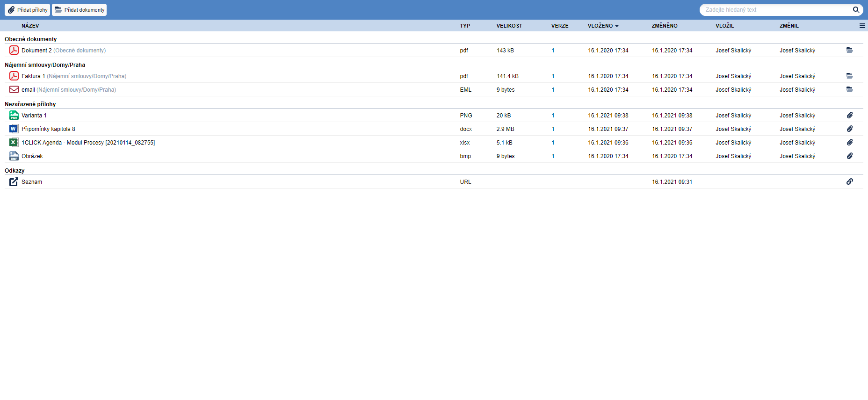Image resolution: width=868 pixels, height=400 pixels.
Task: Sort by ZMĚNĚNO column header
Action: point(665,26)
